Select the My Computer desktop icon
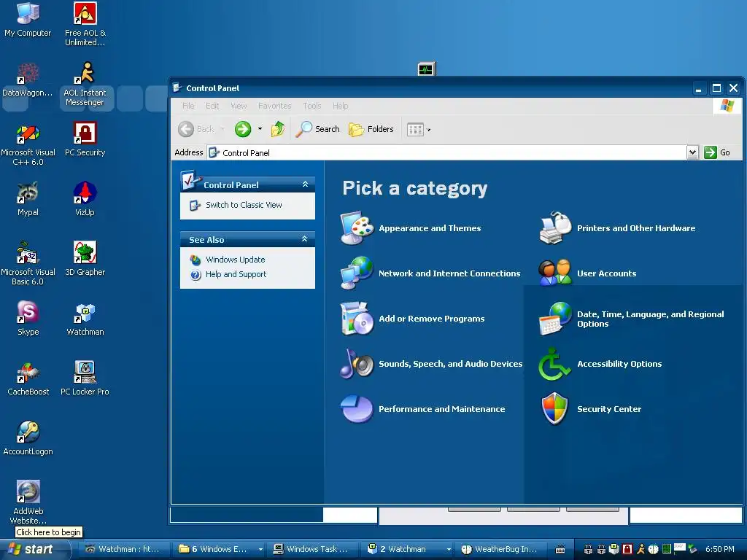 pos(28,20)
